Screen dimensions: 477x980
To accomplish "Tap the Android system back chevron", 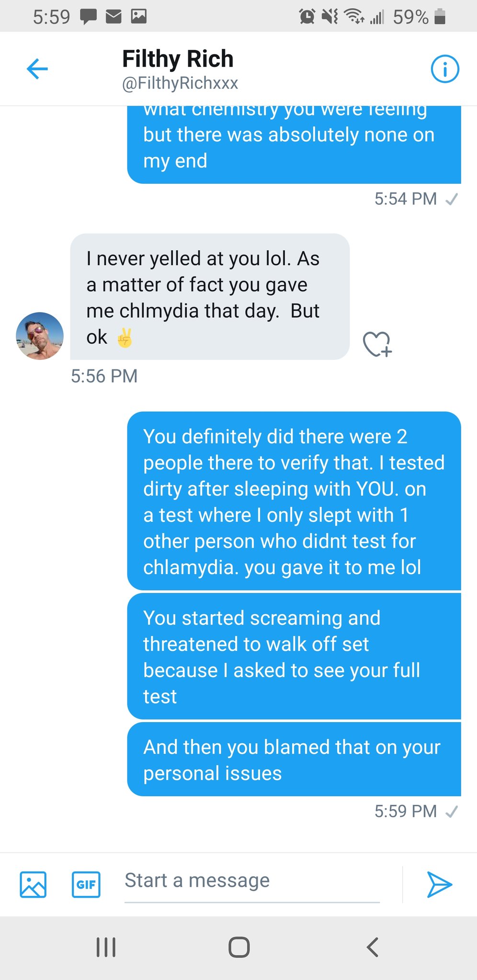I will [x=373, y=947].
